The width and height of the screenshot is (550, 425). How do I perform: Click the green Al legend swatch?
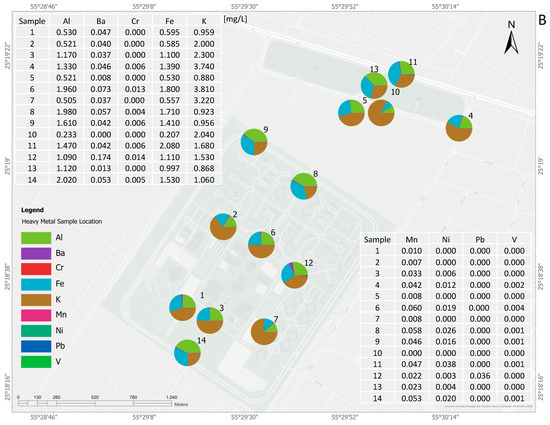click(x=36, y=238)
